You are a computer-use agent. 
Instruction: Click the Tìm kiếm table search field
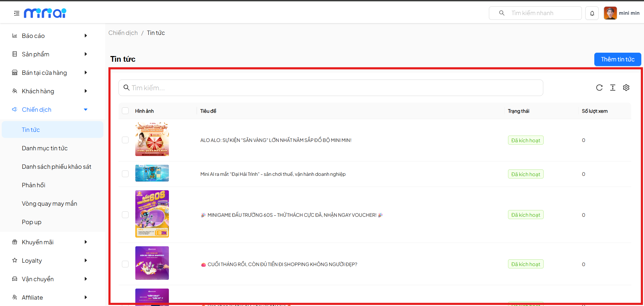point(331,88)
